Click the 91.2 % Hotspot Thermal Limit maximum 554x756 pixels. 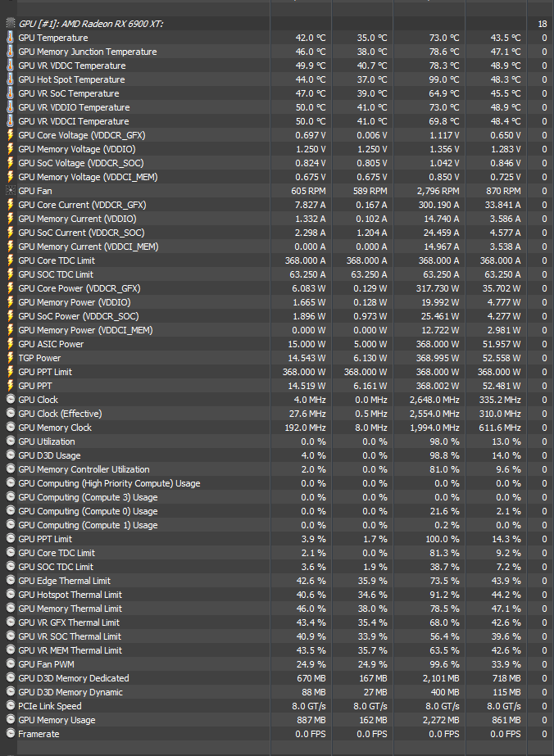445,595
